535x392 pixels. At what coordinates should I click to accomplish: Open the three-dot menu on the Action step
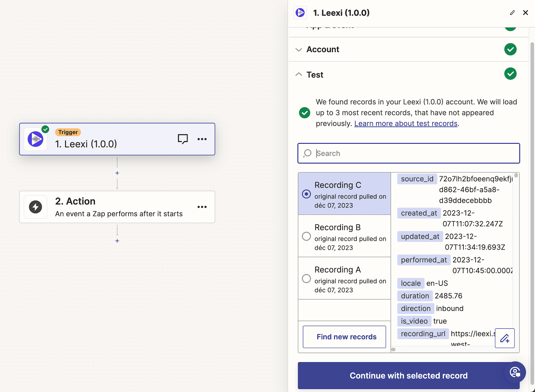(x=202, y=207)
